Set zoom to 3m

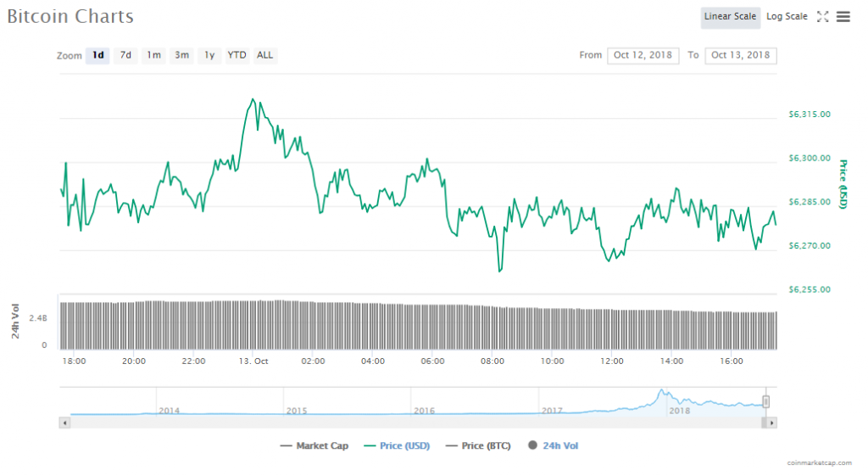pyautogui.click(x=181, y=55)
